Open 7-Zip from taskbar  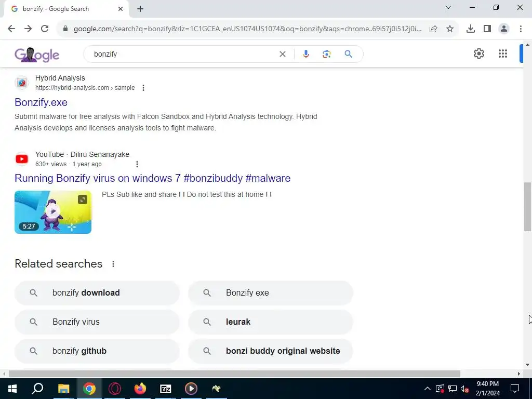[165, 389]
